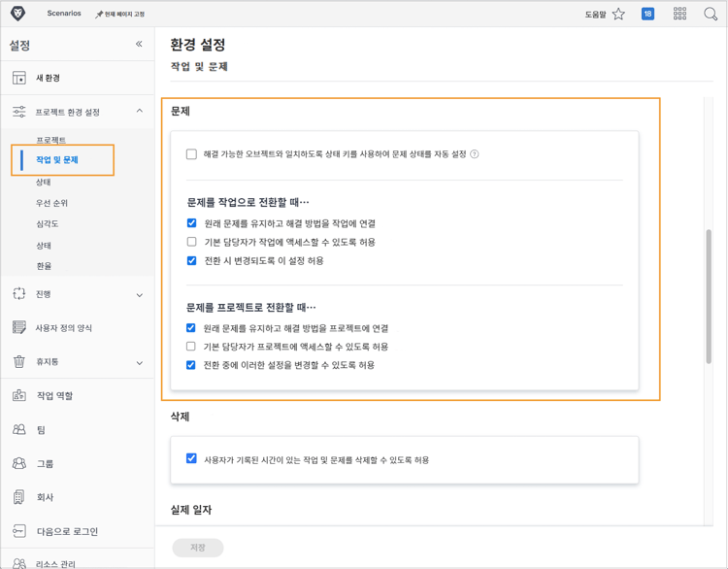728x569 pixels.
Task: Open 우선 순위 settings
Action: point(51,203)
